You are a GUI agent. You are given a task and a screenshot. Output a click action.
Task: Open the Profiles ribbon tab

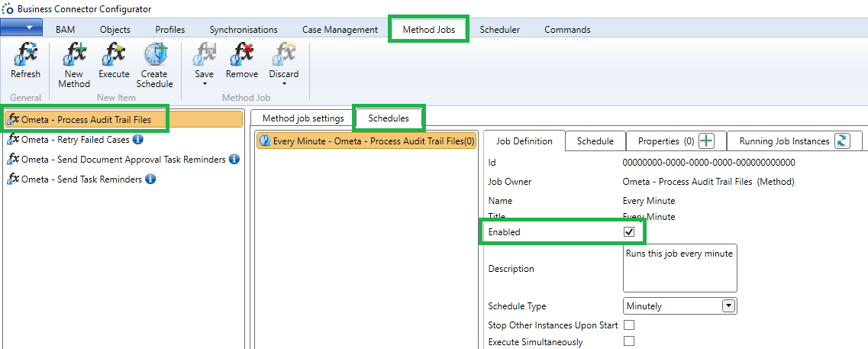170,30
